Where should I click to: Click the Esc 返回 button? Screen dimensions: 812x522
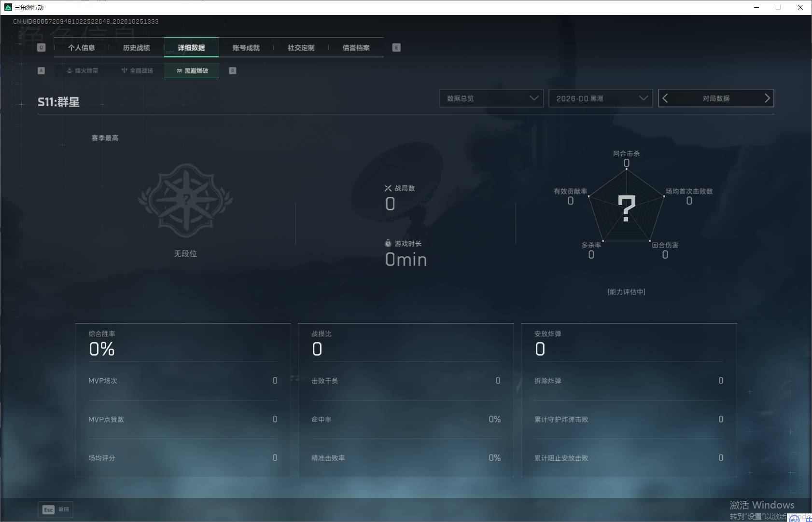(56, 509)
